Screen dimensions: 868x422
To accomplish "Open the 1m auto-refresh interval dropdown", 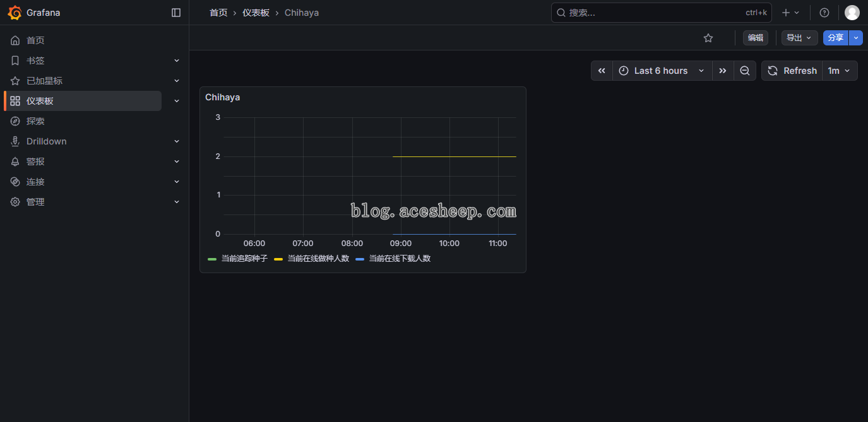I will click(x=840, y=71).
